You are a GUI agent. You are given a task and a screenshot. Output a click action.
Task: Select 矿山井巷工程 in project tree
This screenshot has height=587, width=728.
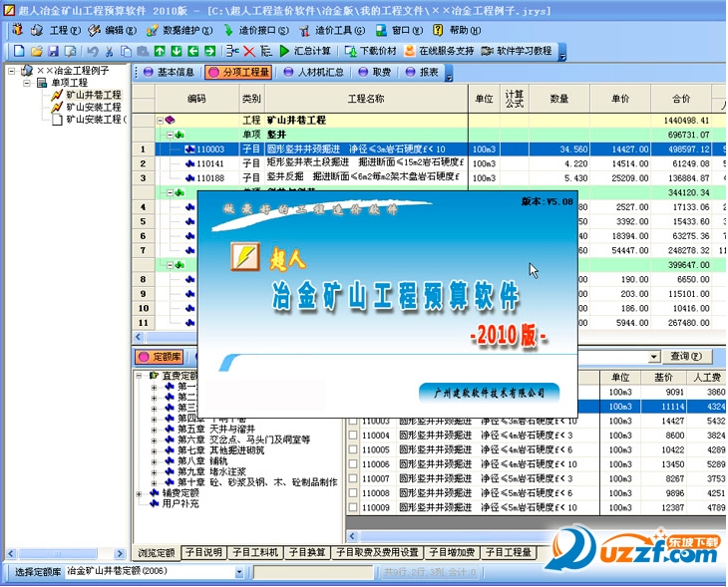(94, 95)
